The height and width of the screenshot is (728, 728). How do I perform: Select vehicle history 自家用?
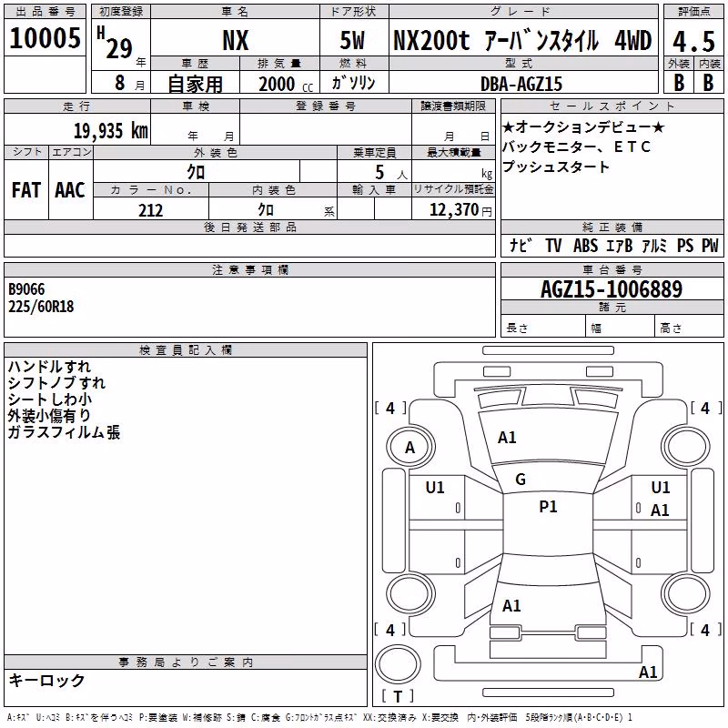[x=195, y=84]
